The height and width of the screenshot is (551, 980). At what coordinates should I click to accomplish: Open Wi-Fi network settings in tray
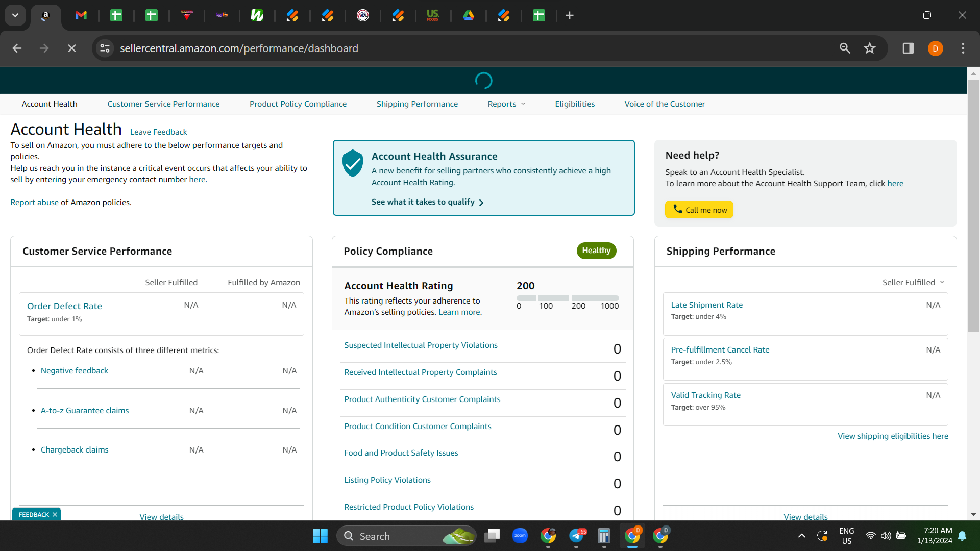[870, 536]
